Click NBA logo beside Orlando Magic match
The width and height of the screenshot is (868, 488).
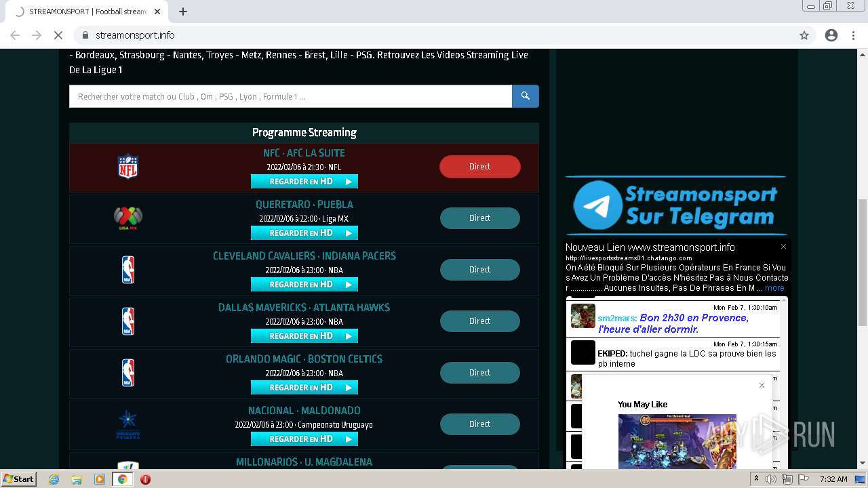pyautogui.click(x=127, y=373)
